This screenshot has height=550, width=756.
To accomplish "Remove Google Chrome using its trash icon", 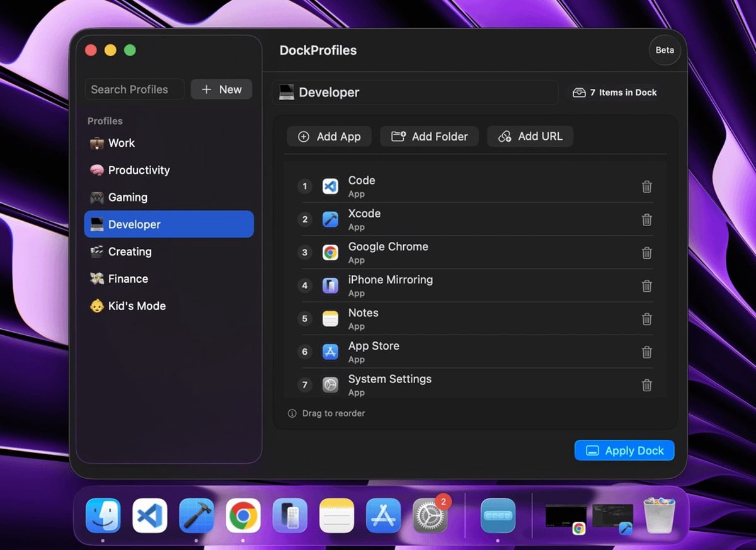I will pos(646,253).
